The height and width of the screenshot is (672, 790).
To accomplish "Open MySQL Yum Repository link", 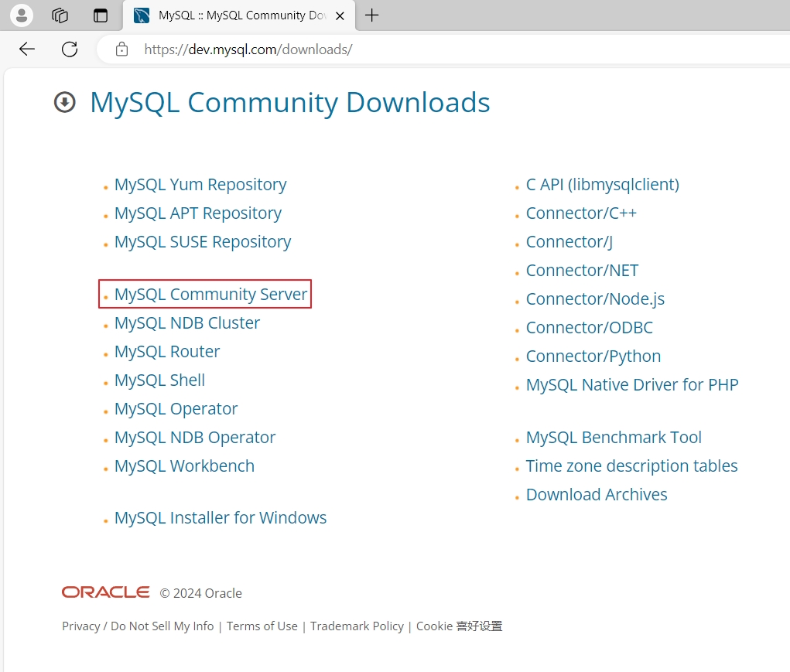I will coord(200,185).
